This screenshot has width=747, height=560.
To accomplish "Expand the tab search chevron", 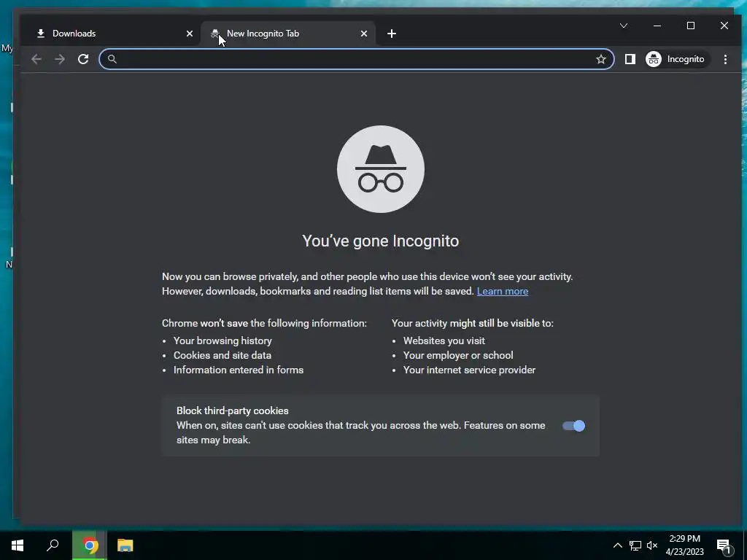I will pyautogui.click(x=624, y=26).
